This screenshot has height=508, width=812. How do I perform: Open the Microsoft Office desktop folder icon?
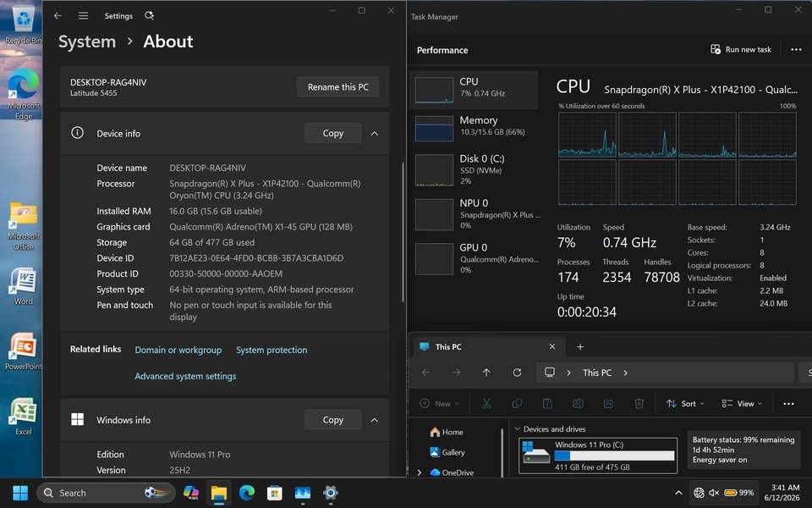[23, 226]
